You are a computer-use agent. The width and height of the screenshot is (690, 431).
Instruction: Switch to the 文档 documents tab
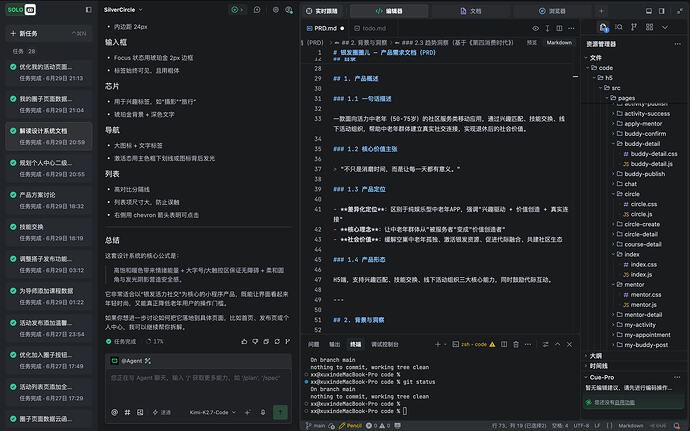tap(471, 11)
